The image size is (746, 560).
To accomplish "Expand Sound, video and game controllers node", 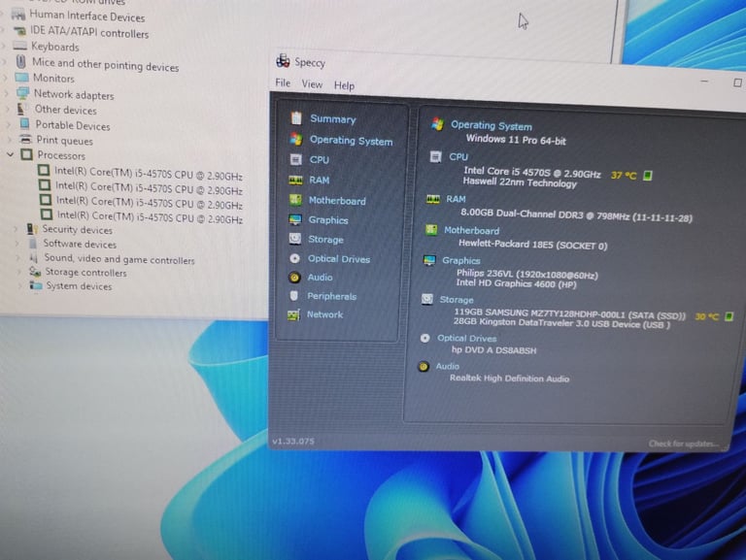I will tap(18, 257).
